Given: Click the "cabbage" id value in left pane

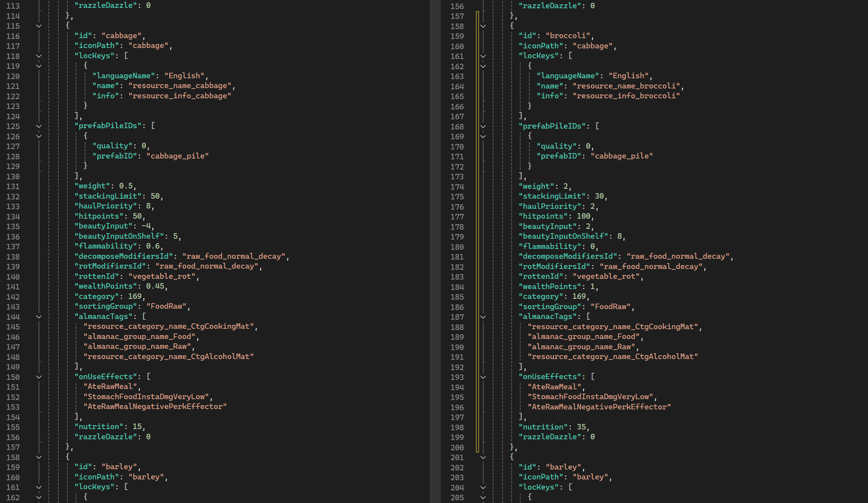Looking at the screenshot, I should click(121, 36).
